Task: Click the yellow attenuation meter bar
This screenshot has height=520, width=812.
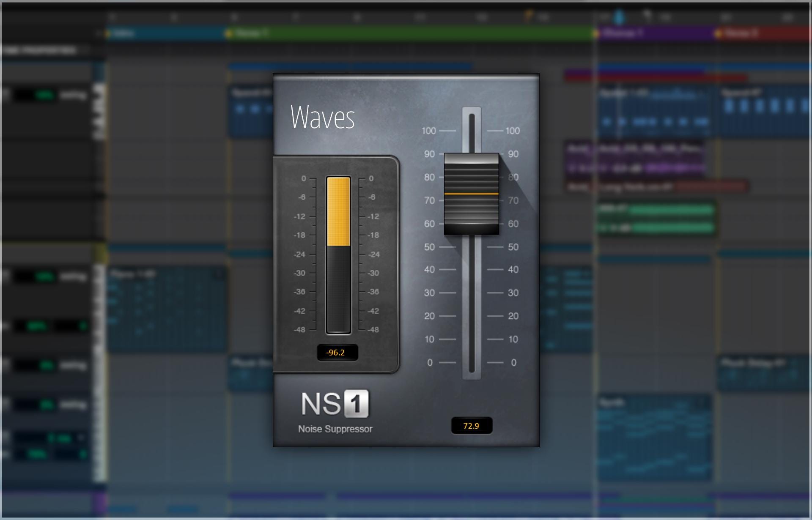Action: pos(338,211)
